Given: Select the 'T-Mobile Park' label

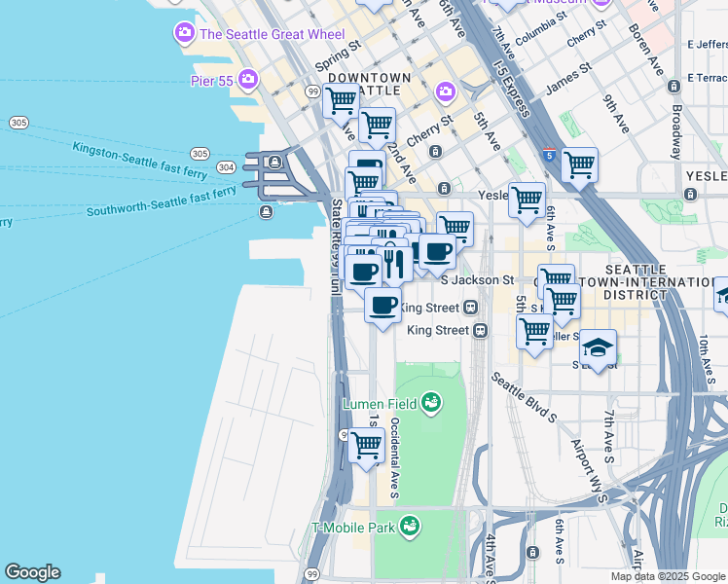Looking at the screenshot, I should coord(353,528).
